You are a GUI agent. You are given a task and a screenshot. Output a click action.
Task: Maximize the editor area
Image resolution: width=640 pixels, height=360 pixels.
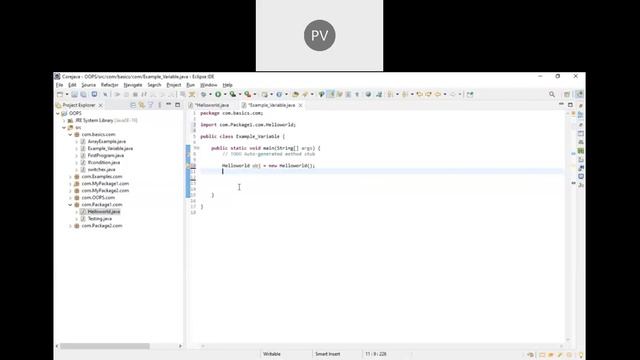570,105
